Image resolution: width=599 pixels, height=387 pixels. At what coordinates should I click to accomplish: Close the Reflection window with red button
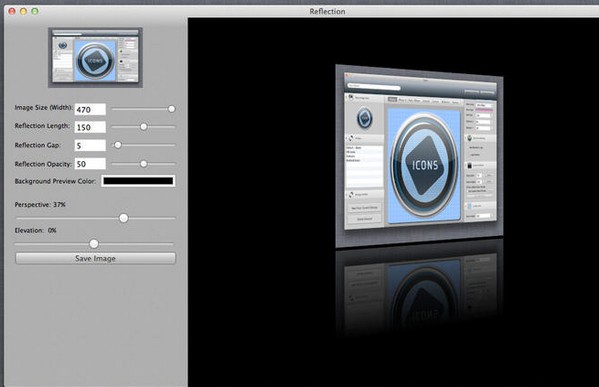click(12, 11)
